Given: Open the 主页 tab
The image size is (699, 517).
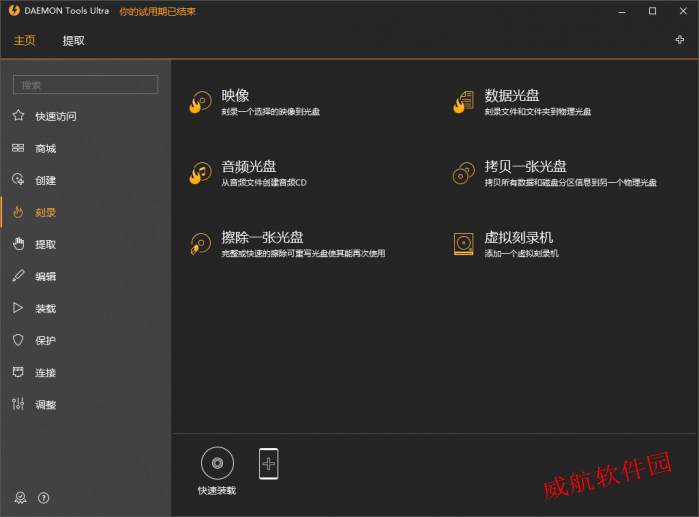Looking at the screenshot, I should [x=25, y=41].
